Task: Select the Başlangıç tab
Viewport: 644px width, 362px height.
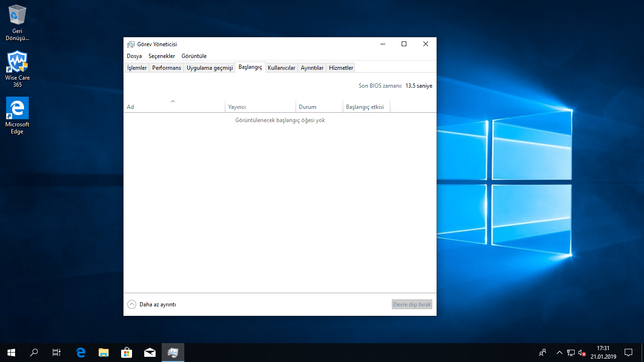Action: [250, 67]
